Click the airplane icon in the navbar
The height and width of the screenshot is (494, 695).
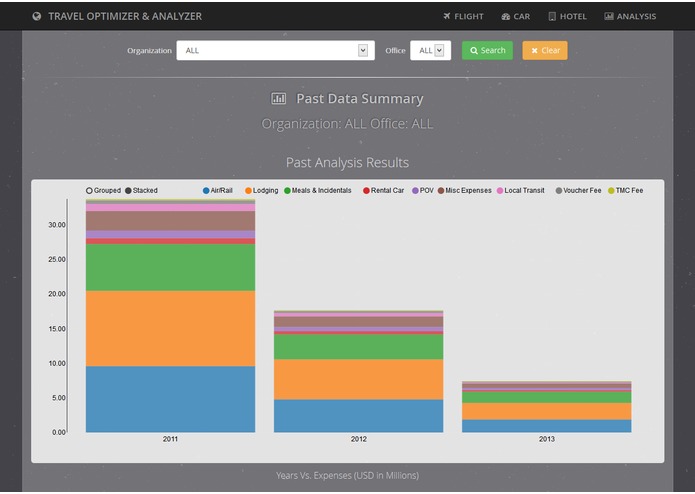[447, 16]
